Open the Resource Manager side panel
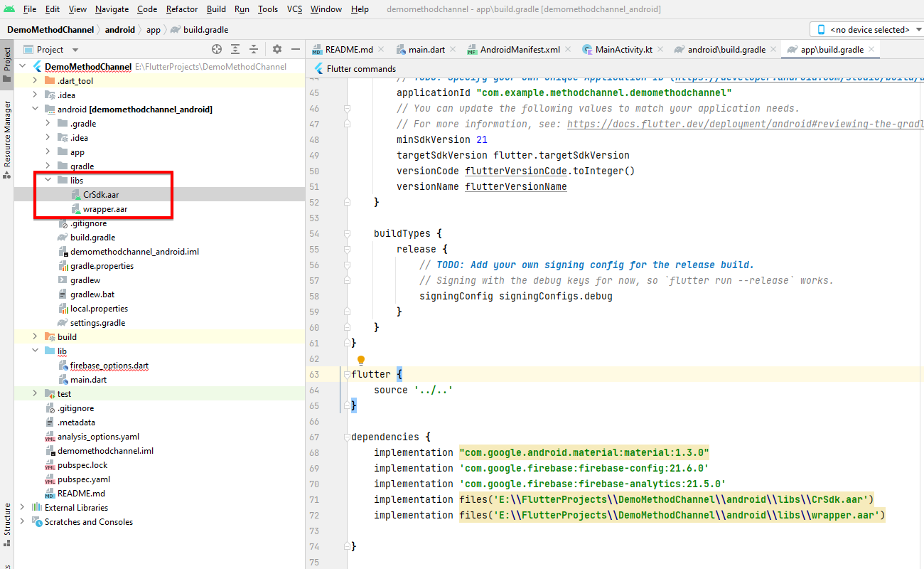This screenshot has height=569, width=924. coord(7,134)
